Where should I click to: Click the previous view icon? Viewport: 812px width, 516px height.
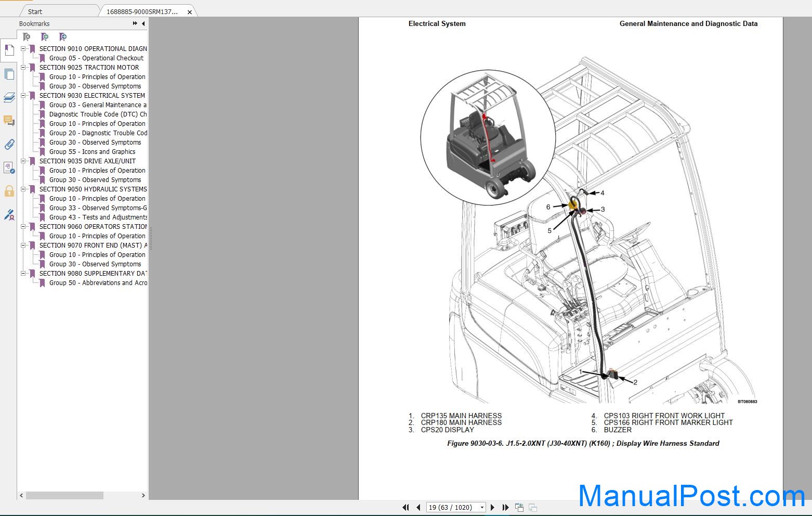tap(519, 507)
